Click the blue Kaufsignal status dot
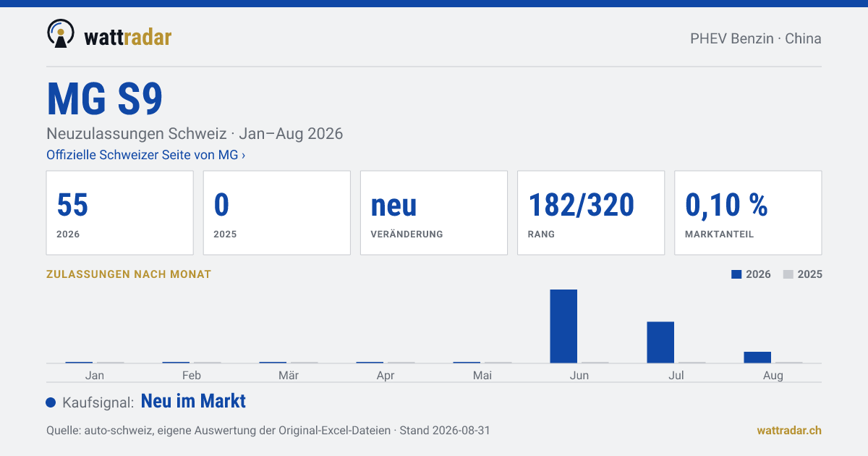Screen dimensions: 868x456 (51, 402)
